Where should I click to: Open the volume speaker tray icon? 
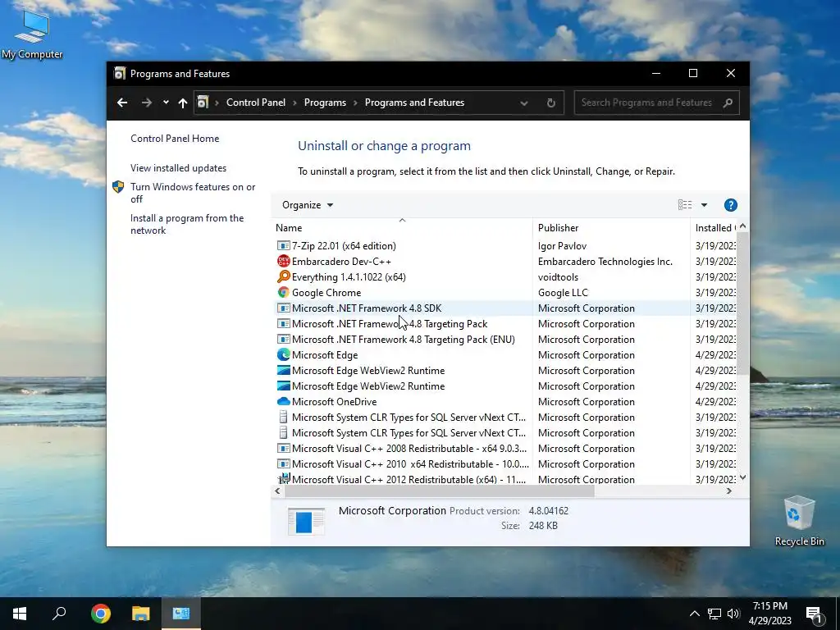point(733,614)
